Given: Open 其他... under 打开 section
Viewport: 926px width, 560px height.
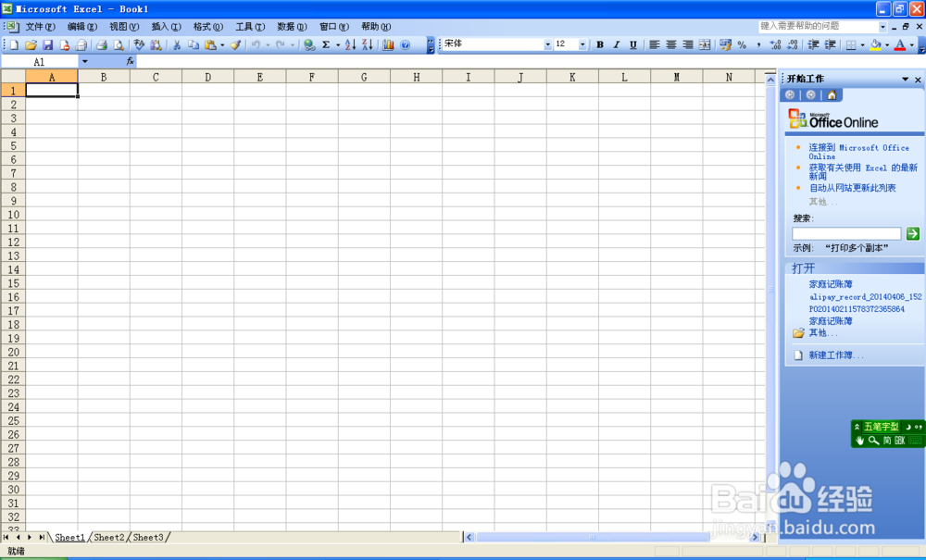Looking at the screenshot, I should [822, 333].
